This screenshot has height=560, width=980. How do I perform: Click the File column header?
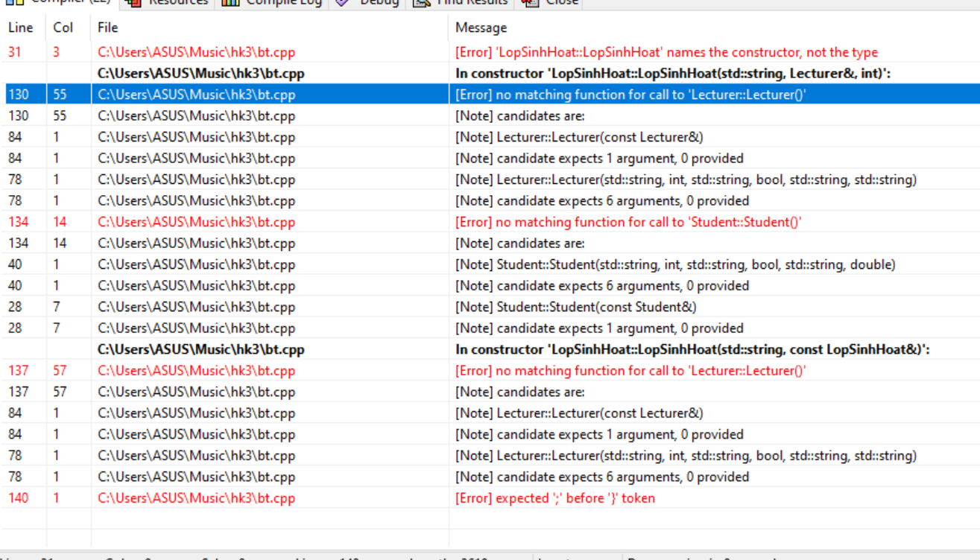108,28
